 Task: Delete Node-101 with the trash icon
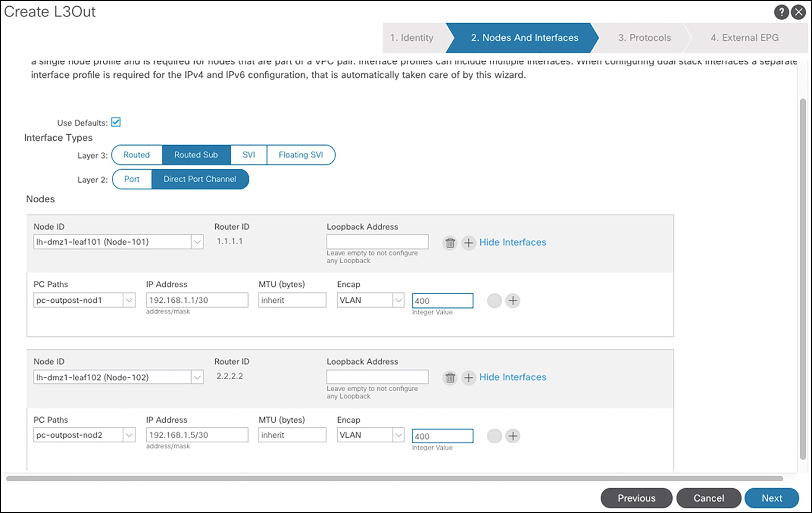450,243
